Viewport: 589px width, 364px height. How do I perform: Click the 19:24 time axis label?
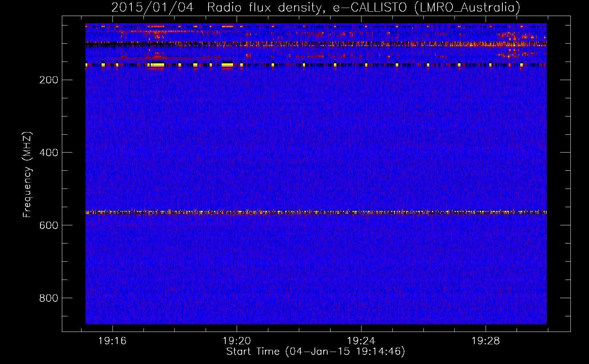tap(361, 341)
